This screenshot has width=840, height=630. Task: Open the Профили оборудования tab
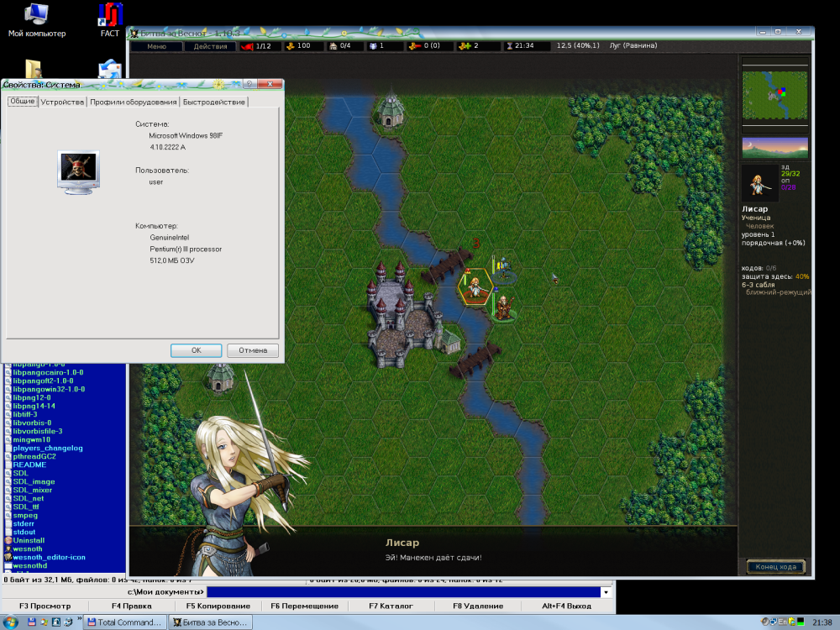click(x=133, y=102)
